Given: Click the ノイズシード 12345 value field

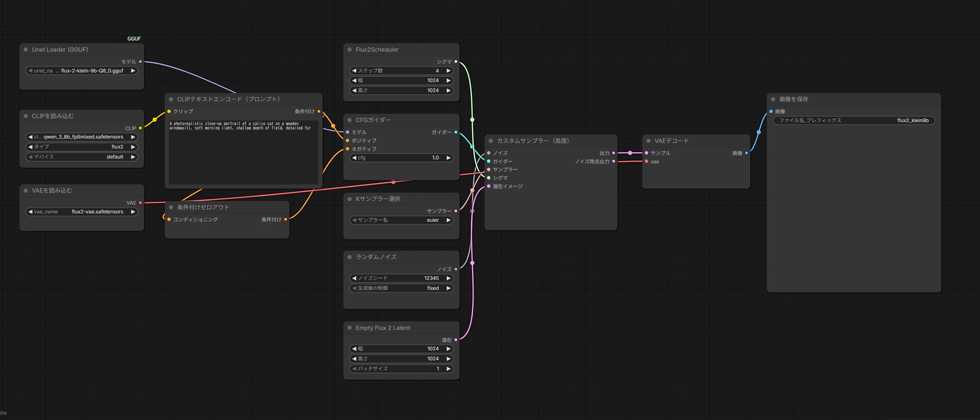Looking at the screenshot, I should (x=401, y=278).
